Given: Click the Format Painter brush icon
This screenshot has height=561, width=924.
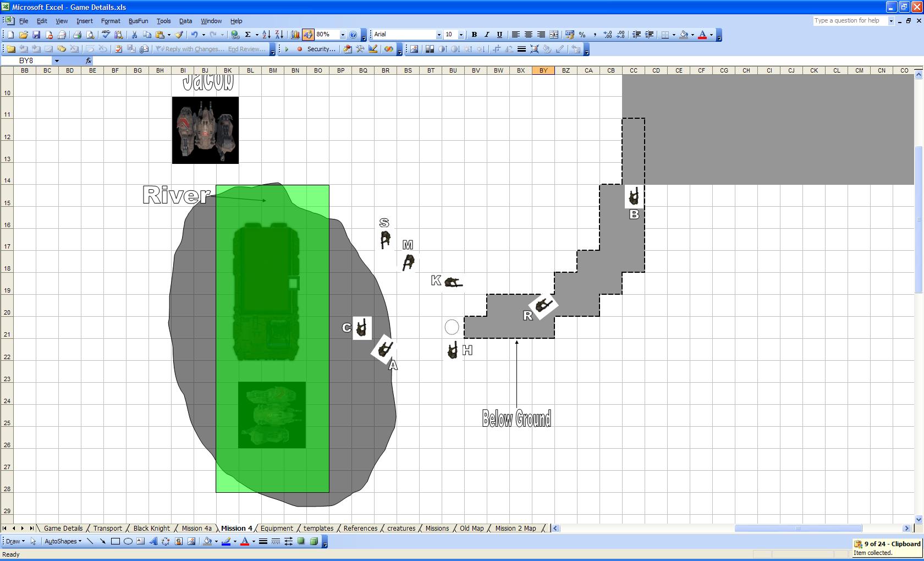Looking at the screenshot, I should (179, 35).
